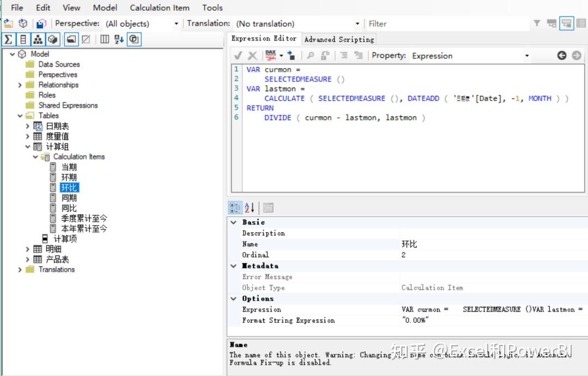Open a model file with the folder icon
The width and height of the screenshot is (588, 376).
point(8,23)
